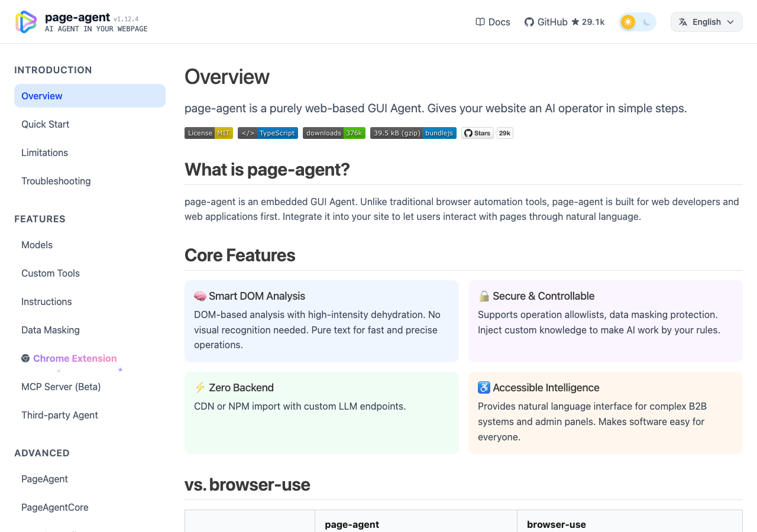Navigate to Models page
757x532 pixels.
pos(90,245)
